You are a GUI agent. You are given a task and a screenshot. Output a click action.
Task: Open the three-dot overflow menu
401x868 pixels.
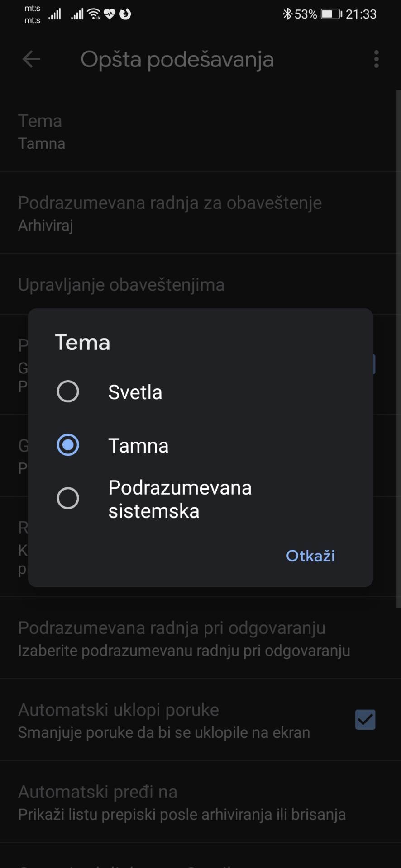click(376, 59)
